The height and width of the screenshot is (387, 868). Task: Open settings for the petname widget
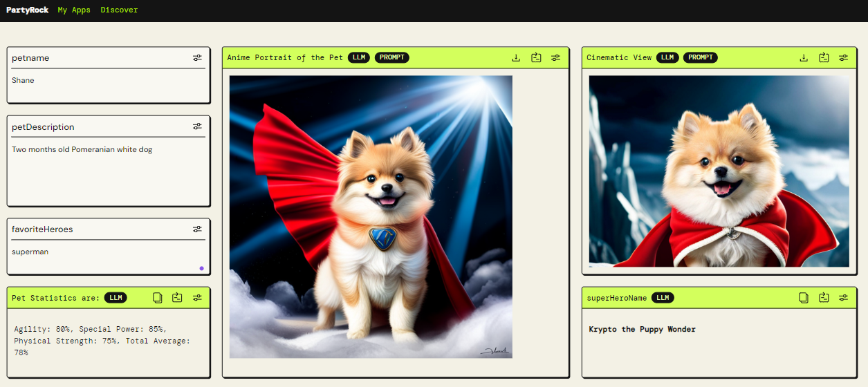point(197,58)
